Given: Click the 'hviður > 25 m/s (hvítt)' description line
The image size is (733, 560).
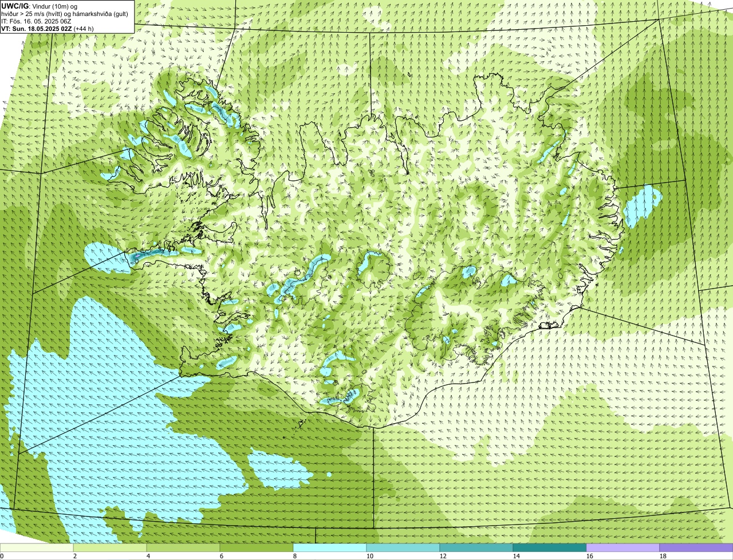Looking at the screenshot, I should click(65, 13).
